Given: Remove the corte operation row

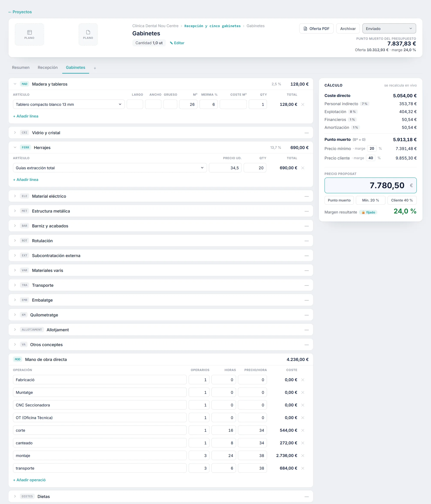Looking at the screenshot, I should (303, 430).
